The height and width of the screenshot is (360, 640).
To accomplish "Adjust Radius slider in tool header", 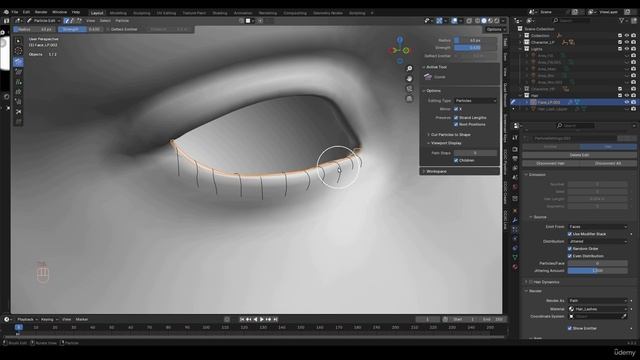I will tap(34, 29).
